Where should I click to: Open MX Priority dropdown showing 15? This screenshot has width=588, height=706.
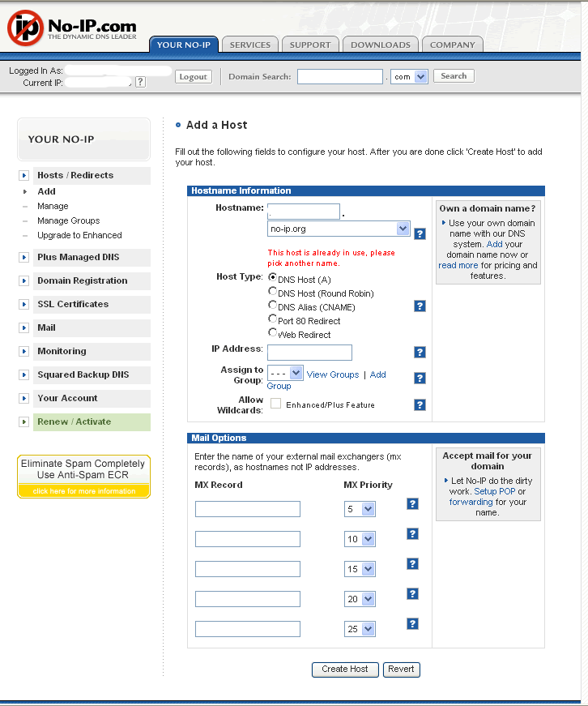pos(360,569)
